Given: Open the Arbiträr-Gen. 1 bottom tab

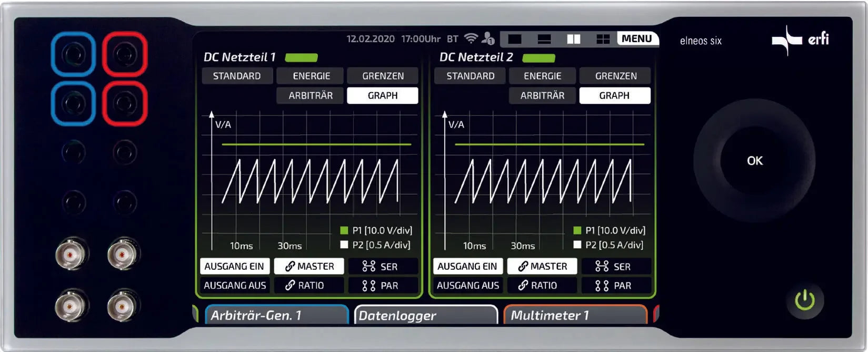Looking at the screenshot, I should click(277, 315).
